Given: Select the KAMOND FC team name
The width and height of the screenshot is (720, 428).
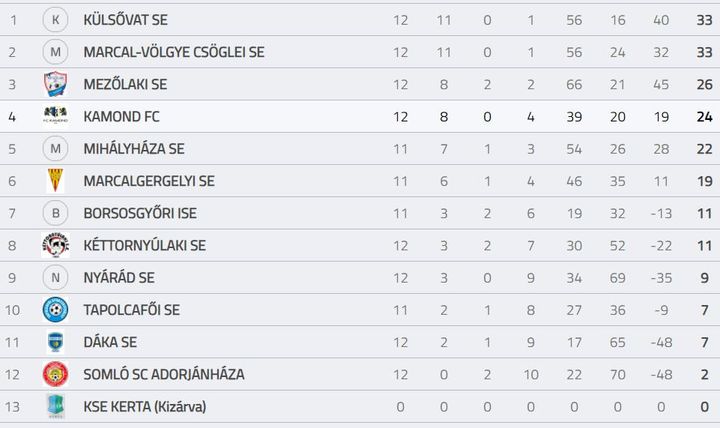Looking at the screenshot, I should point(121,117).
